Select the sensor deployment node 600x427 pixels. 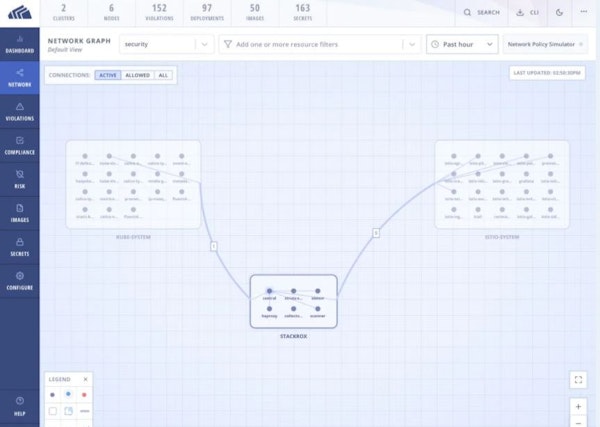[318, 291]
